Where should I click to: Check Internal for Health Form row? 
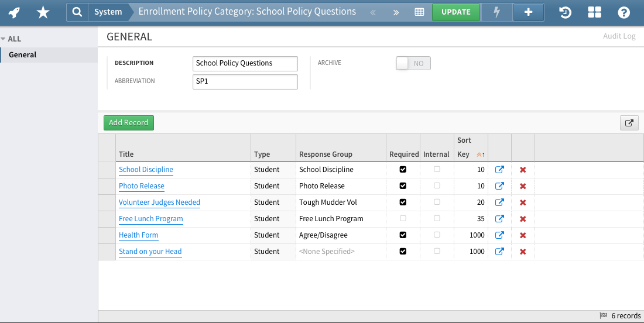[x=437, y=235]
